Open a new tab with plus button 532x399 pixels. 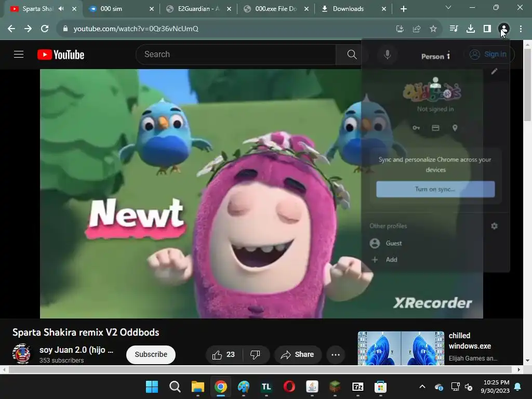click(403, 9)
